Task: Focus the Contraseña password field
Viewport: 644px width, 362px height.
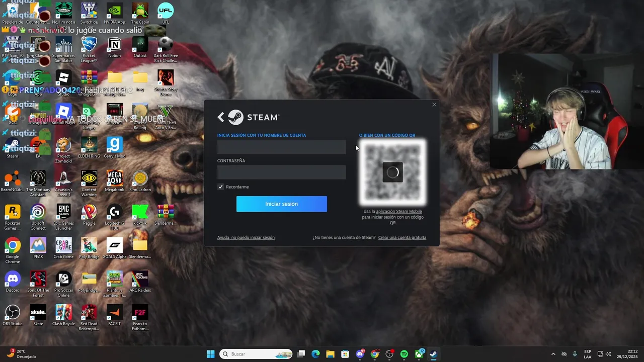Action: click(x=281, y=172)
